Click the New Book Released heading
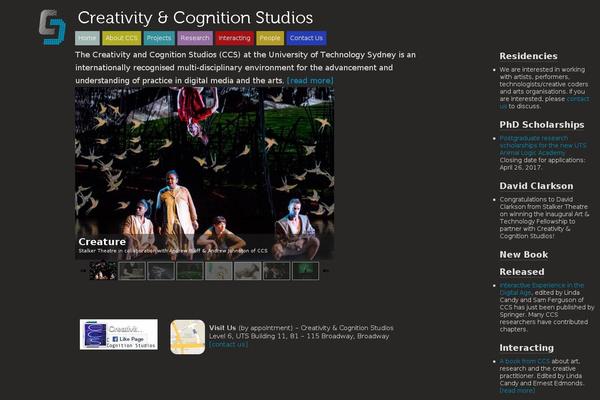This screenshot has width=600, height=400. click(523, 263)
